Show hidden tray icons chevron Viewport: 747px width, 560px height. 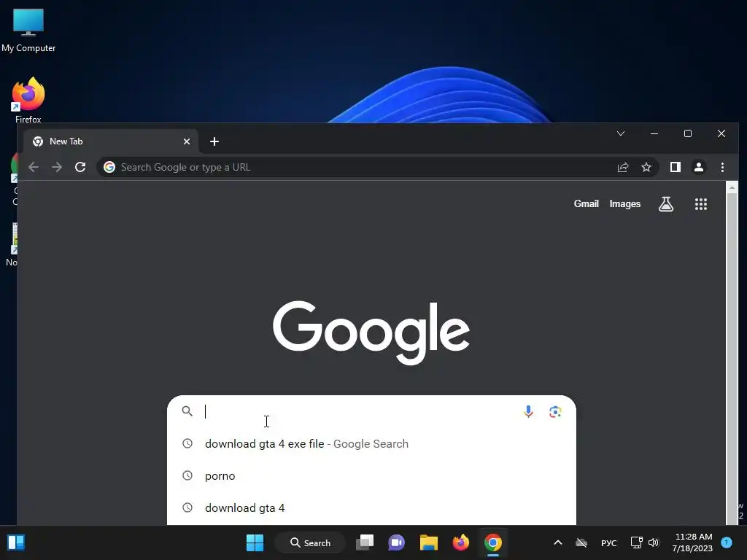(x=558, y=542)
